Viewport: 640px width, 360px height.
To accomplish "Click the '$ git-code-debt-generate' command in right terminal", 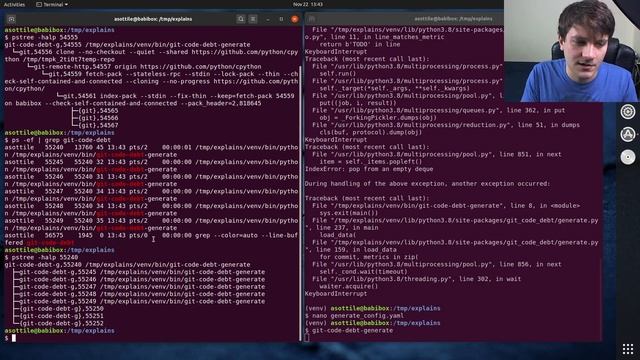I will pyautogui.click(x=349, y=330).
